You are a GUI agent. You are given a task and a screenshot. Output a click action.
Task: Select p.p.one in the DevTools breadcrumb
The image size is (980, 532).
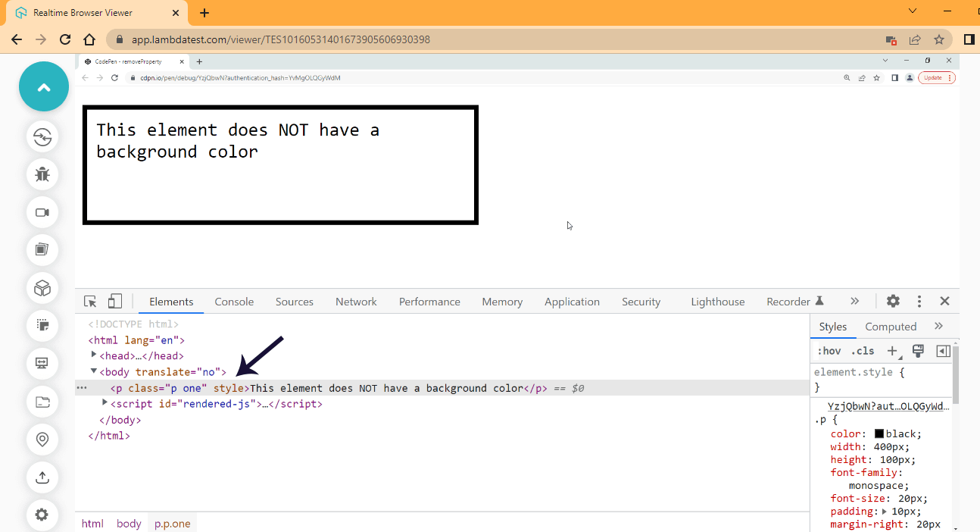pos(172,523)
